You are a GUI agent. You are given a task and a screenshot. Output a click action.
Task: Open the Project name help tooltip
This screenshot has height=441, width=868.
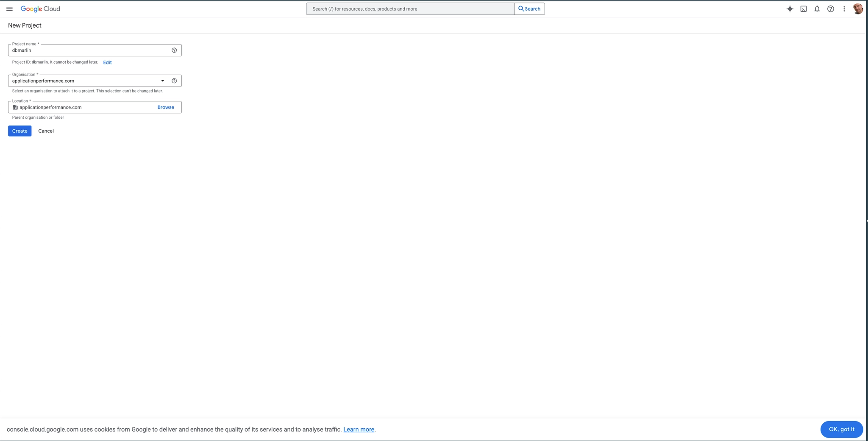(x=174, y=50)
